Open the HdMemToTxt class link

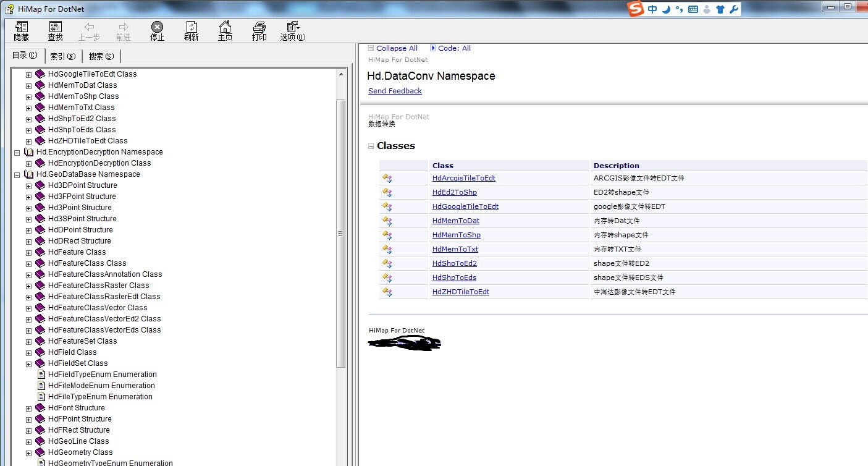(455, 249)
